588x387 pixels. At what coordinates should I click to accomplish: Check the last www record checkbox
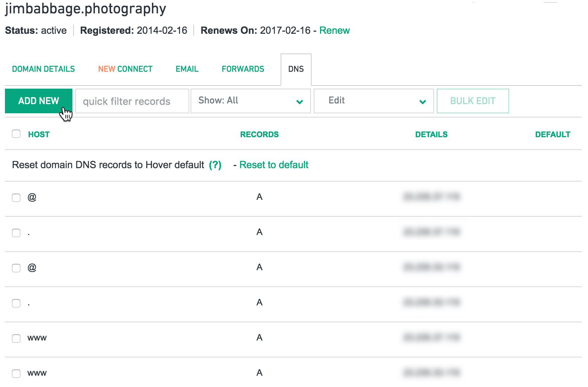pyautogui.click(x=16, y=374)
